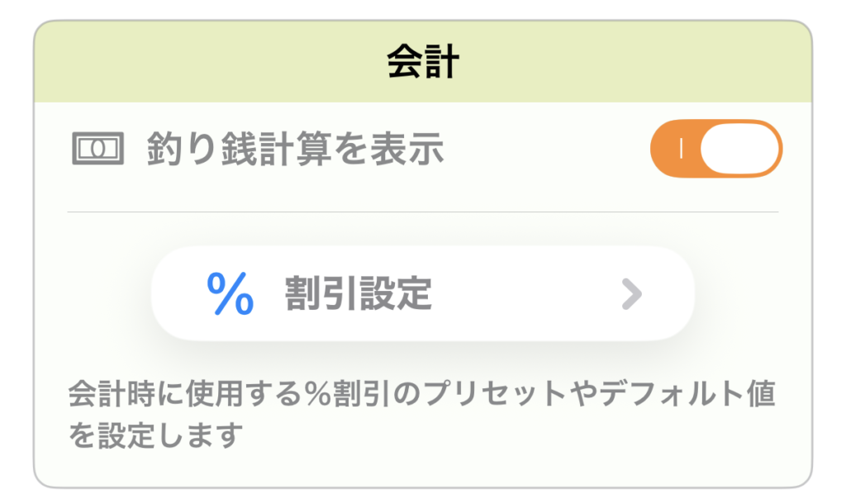
Task: Click the right-pointing chevron on 割引設定
Action: pyautogui.click(x=631, y=293)
